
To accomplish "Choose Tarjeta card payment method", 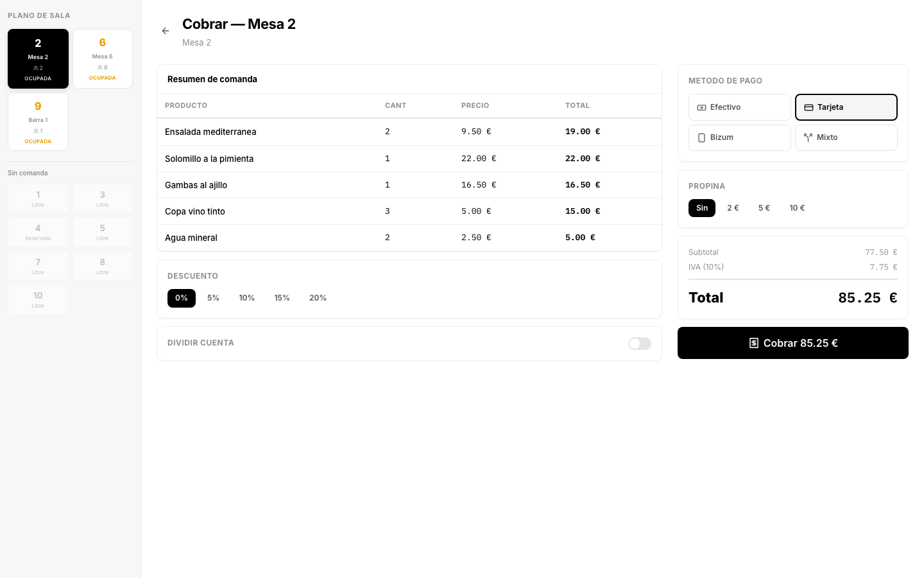I will 846,107.
